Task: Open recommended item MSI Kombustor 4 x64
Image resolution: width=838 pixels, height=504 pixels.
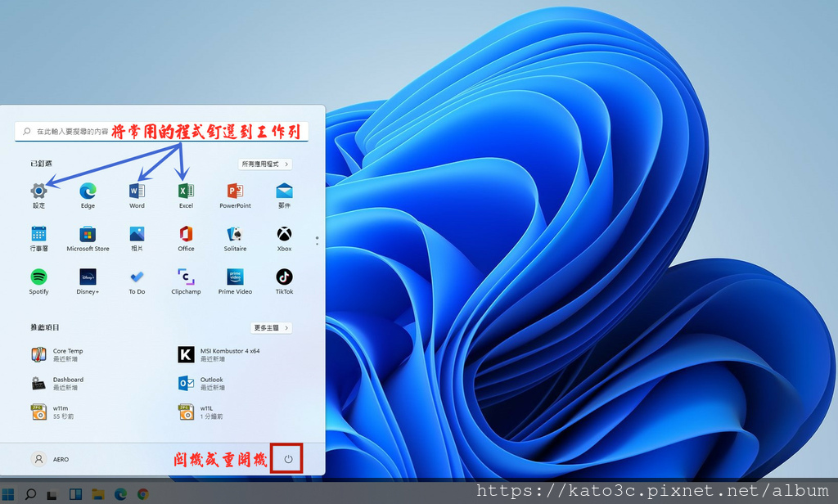Action: click(219, 355)
